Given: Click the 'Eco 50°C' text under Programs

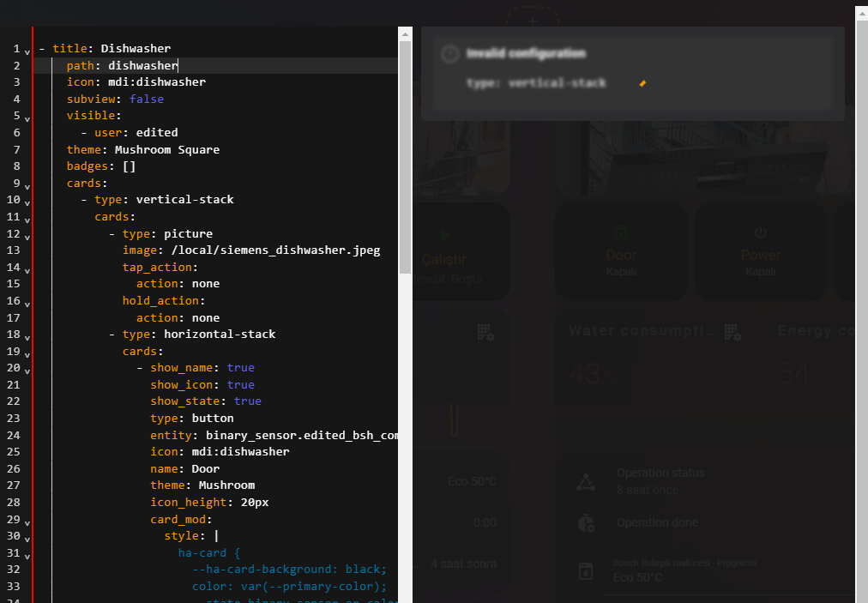Looking at the screenshot, I should [x=638, y=577].
